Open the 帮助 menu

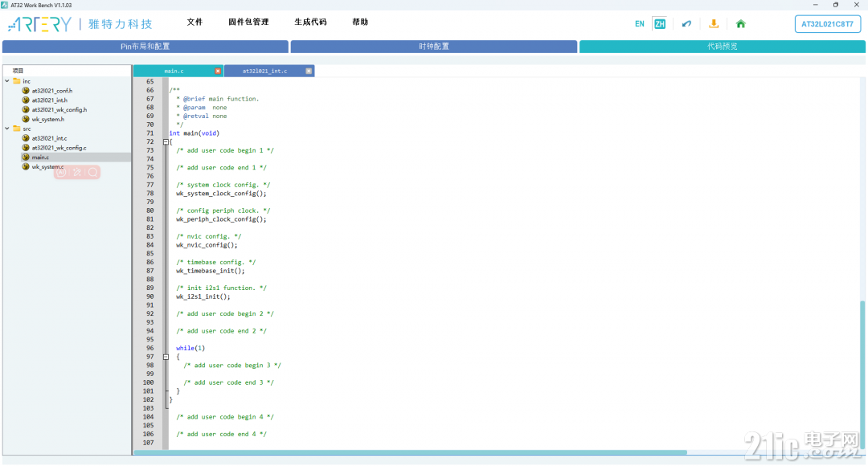[360, 22]
